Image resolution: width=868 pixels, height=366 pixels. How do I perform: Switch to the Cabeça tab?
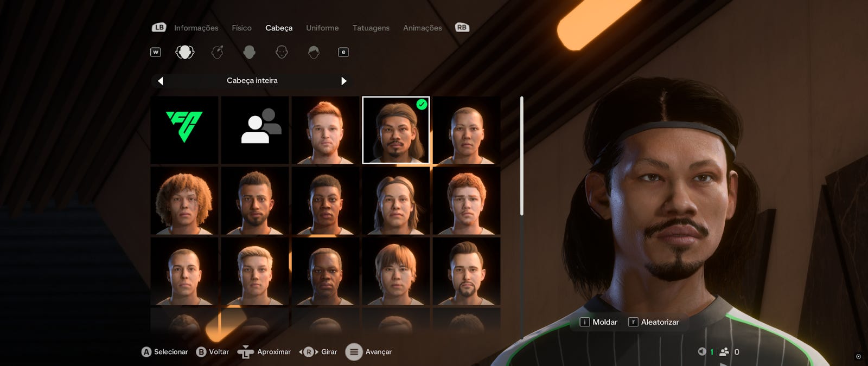click(x=279, y=28)
